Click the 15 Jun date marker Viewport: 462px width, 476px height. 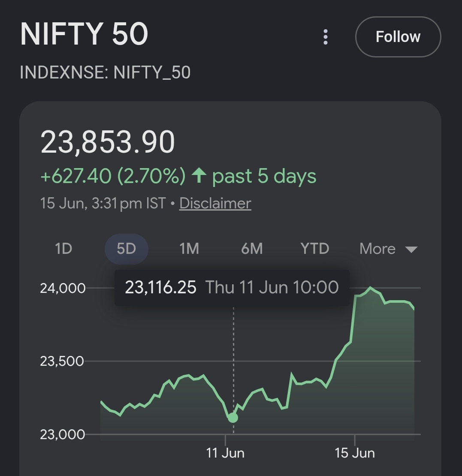point(354,453)
